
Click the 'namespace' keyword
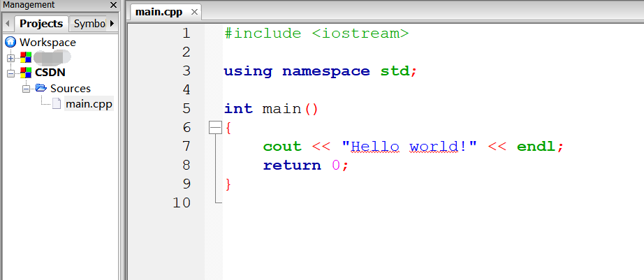(x=326, y=71)
